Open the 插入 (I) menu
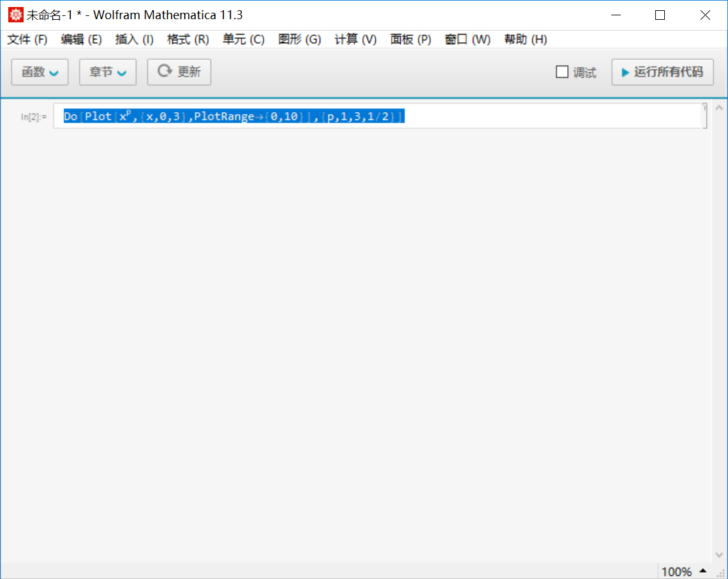The width and height of the screenshot is (728, 579). [x=134, y=40]
